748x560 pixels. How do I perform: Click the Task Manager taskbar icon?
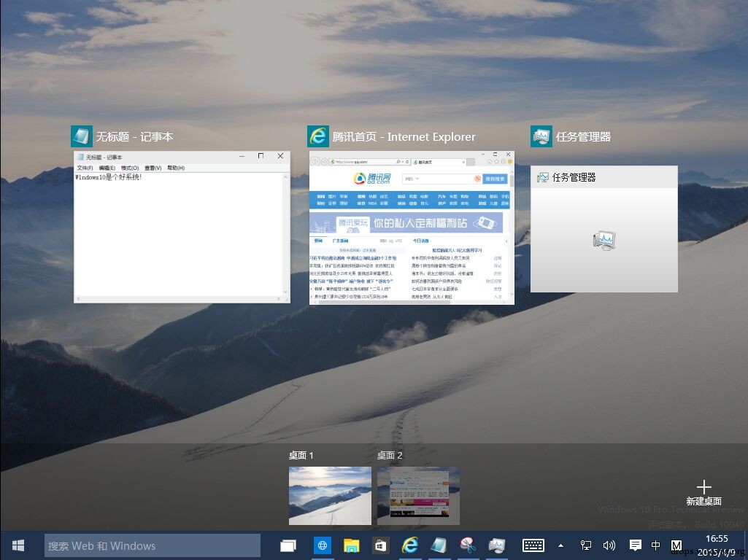(497, 545)
